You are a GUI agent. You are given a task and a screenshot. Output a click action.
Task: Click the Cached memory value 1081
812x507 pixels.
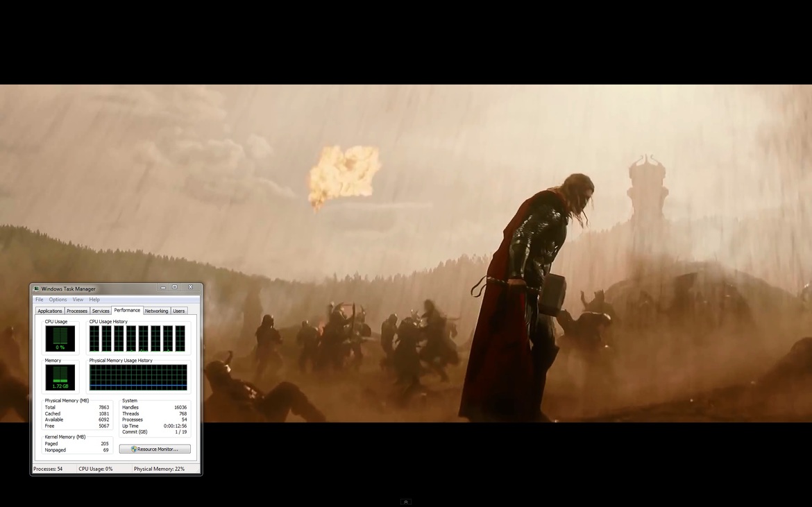point(103,414)
